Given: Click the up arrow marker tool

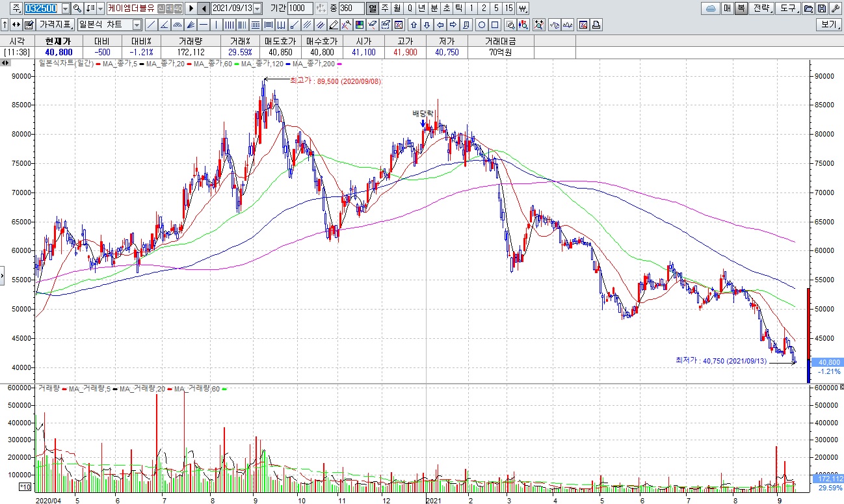Looking at the screenshot, I should [414, 25].
